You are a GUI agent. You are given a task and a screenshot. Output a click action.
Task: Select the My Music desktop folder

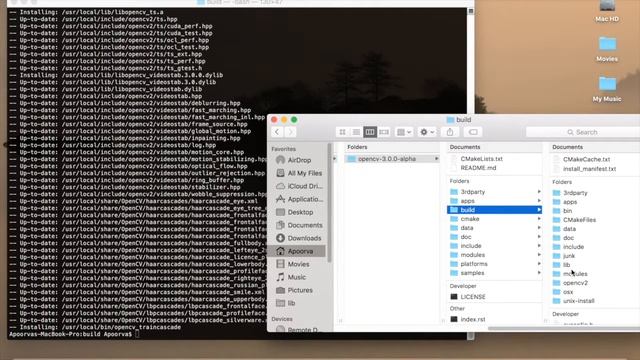tap(607, 89)
